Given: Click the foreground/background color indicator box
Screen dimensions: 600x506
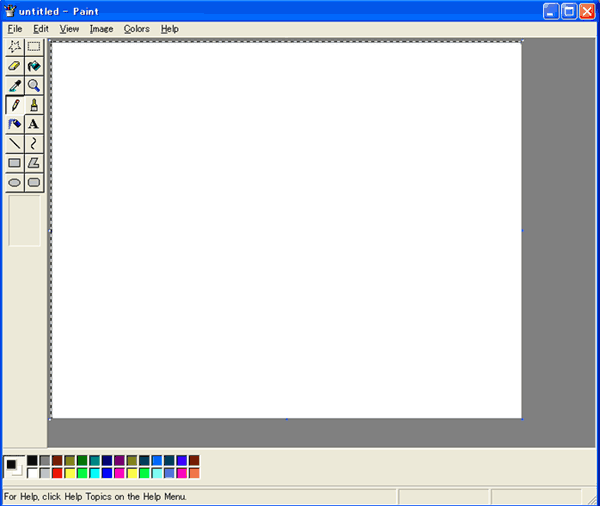Looking at the screenshot, I should click(x=14, y=467).
